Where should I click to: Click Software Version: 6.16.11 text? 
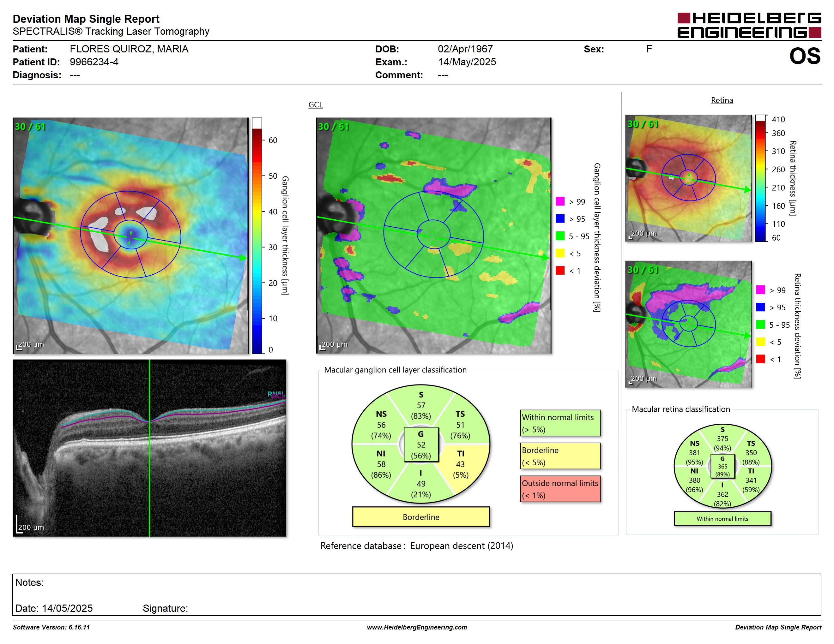coord(51,627)
